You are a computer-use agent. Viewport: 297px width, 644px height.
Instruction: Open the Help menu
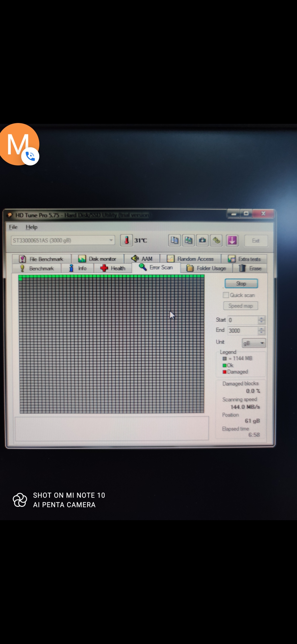coord(32,227)
